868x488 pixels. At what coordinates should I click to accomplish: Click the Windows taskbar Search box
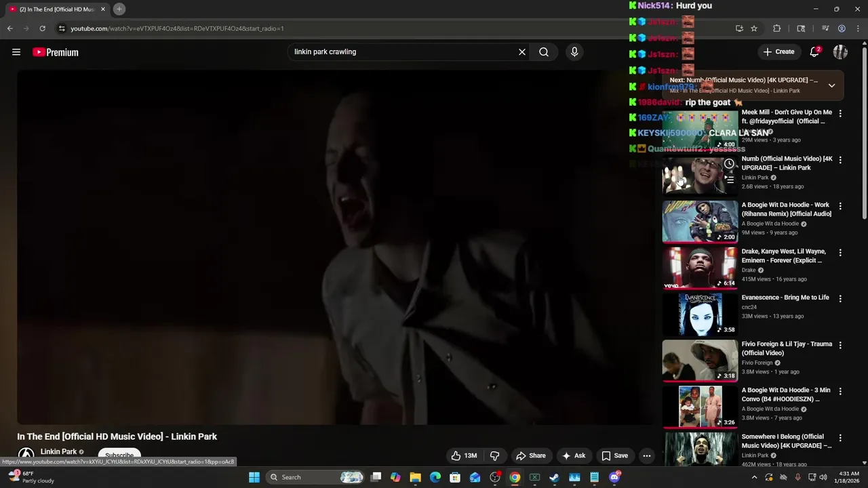point(316,477)
